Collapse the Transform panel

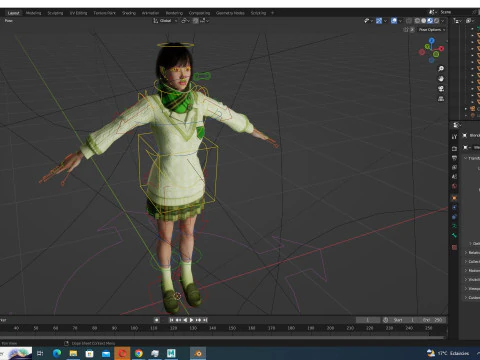[466, 158]
